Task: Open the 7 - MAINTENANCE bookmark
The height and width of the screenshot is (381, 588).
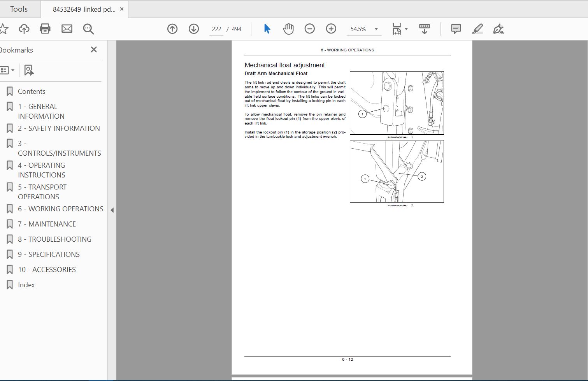Action: tap(47, 224)
